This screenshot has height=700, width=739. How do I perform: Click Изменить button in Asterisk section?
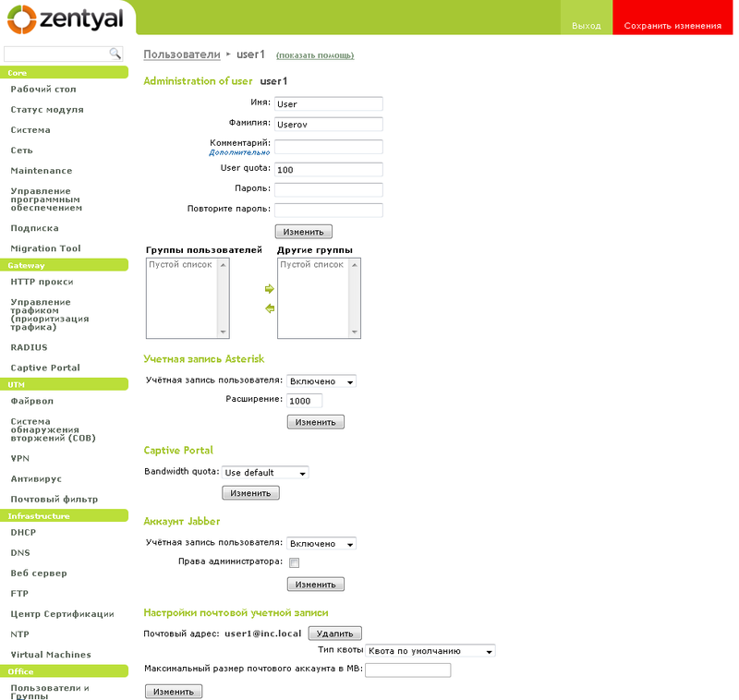pyautogui.click(x=316, y=422)
